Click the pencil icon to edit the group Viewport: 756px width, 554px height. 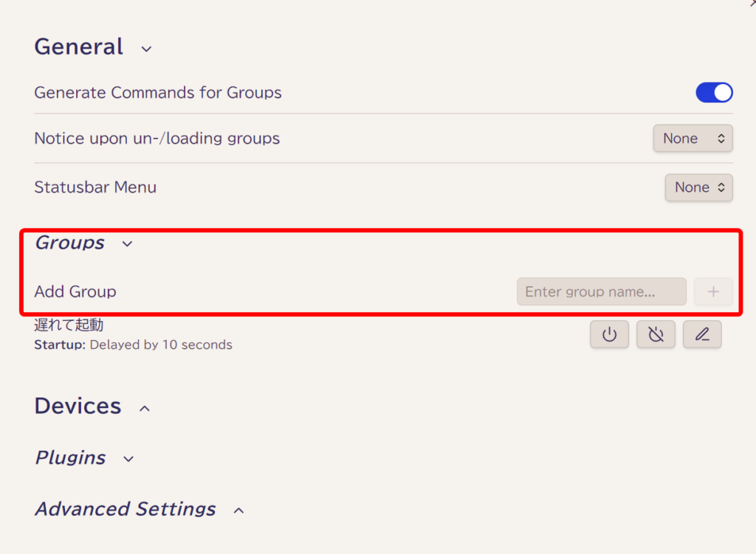(x=702, y=334)
